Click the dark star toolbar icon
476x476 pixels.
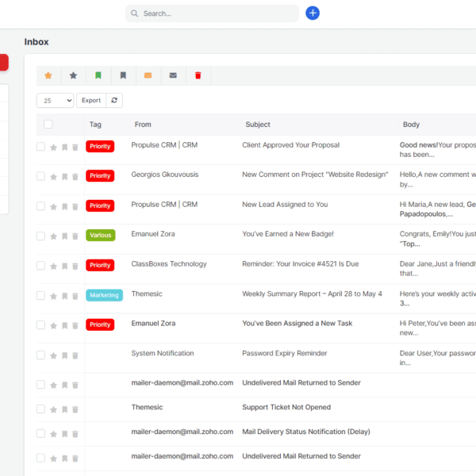tap(73, 75)
